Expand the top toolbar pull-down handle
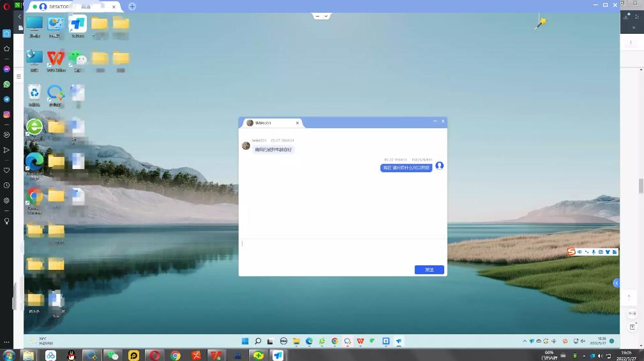This screenshot has width=644, height=361. 322,16
